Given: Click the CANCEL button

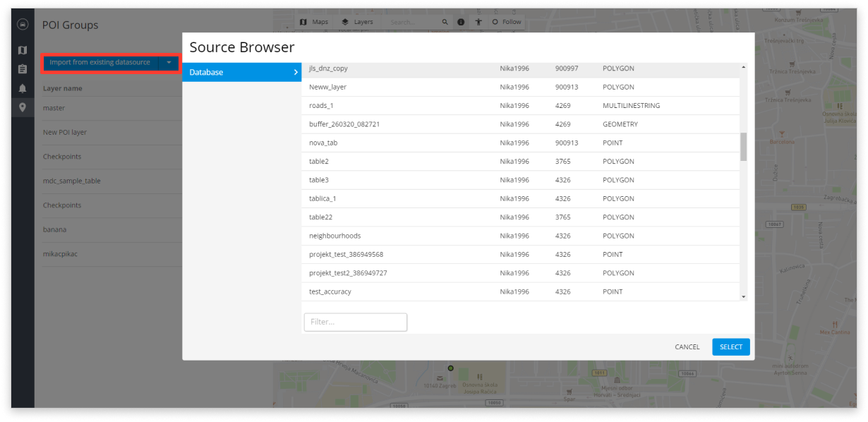Looking at the screenshot, I should click(687, 347).
